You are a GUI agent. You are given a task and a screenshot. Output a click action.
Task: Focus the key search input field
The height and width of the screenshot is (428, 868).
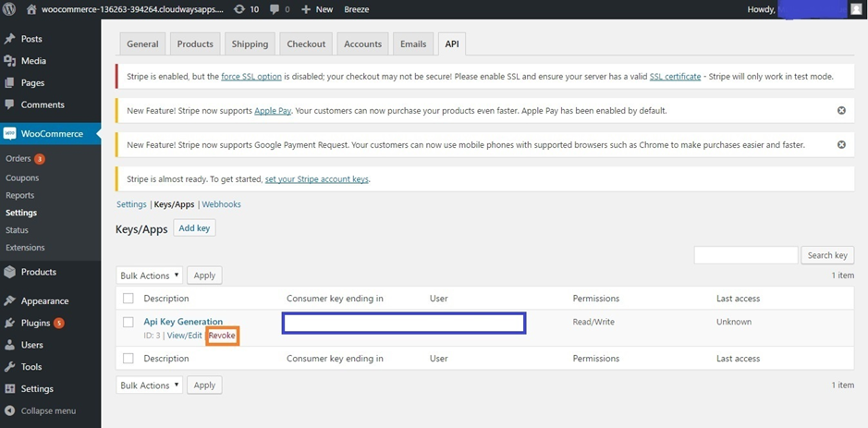tap(746, 255)
